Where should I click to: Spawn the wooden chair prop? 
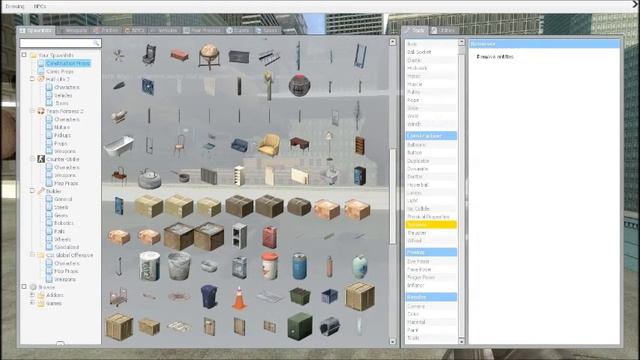point(179,146)
